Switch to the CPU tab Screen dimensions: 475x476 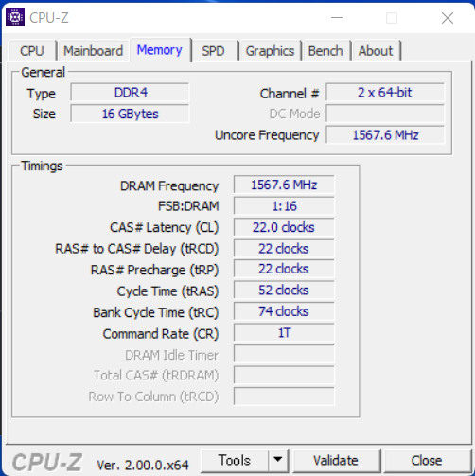coord(32,51)
